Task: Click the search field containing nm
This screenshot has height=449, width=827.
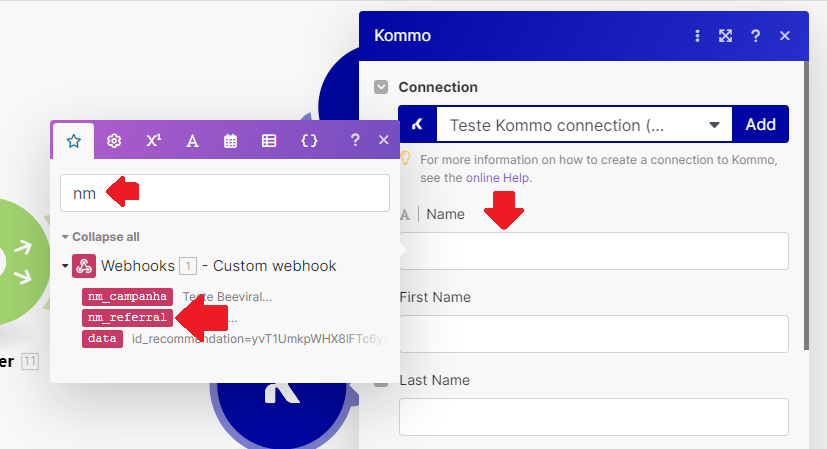Action: click(x=225, y=193)
